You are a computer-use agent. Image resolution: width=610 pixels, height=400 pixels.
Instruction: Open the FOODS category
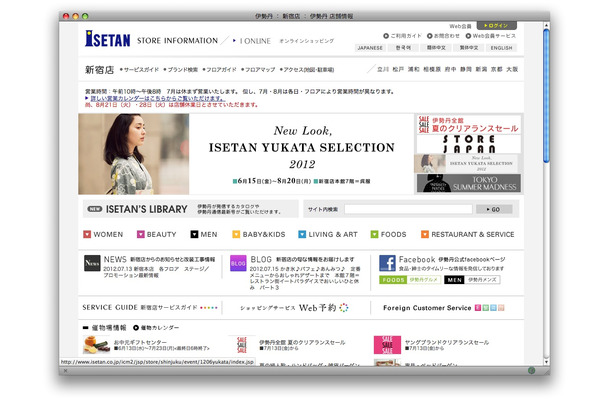pyautogui.click(x=388, y=234)
